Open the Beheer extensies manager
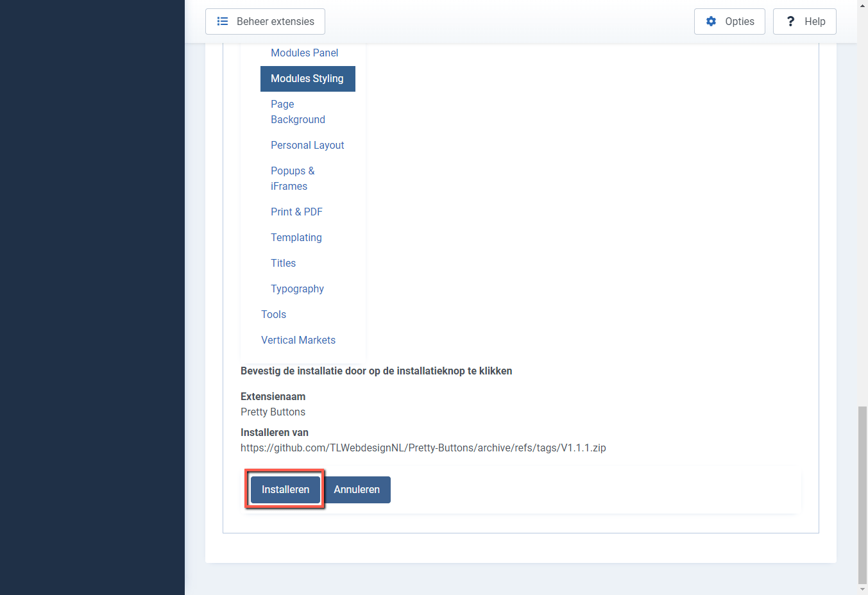The image size is (868, 595). pos(265,21)
